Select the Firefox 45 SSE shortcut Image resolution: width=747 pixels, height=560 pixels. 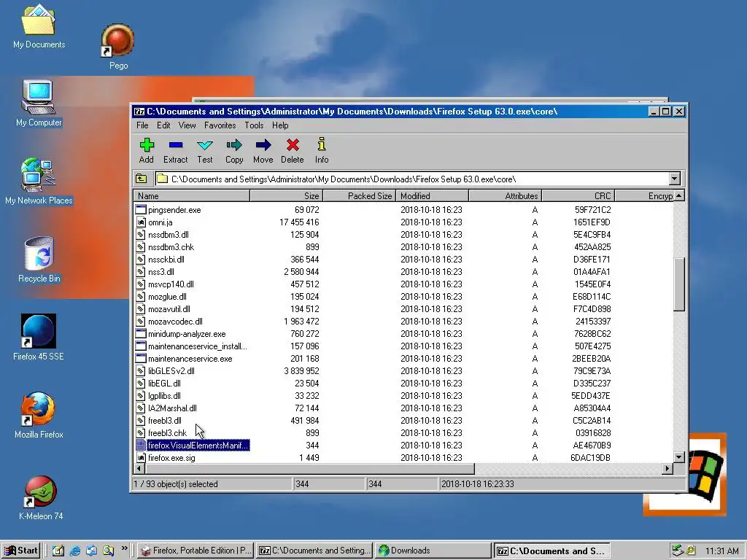point(39,337)
